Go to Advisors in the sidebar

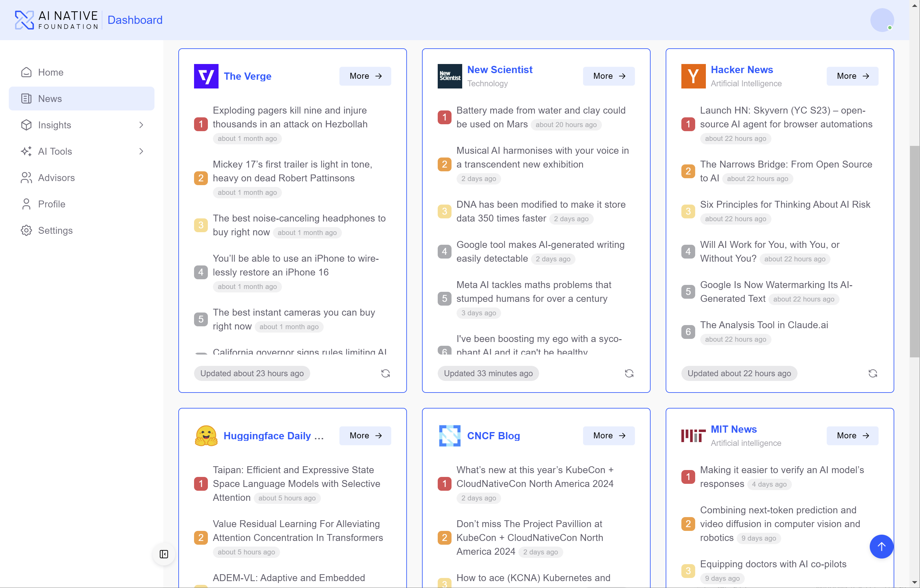(x=56, y=178)
